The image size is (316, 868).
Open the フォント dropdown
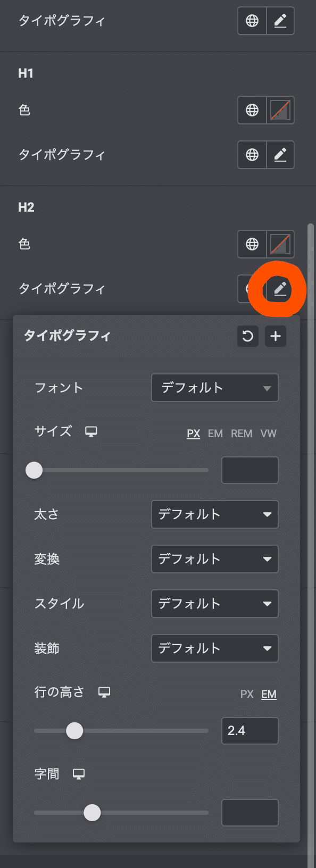(x=215, y=388)
